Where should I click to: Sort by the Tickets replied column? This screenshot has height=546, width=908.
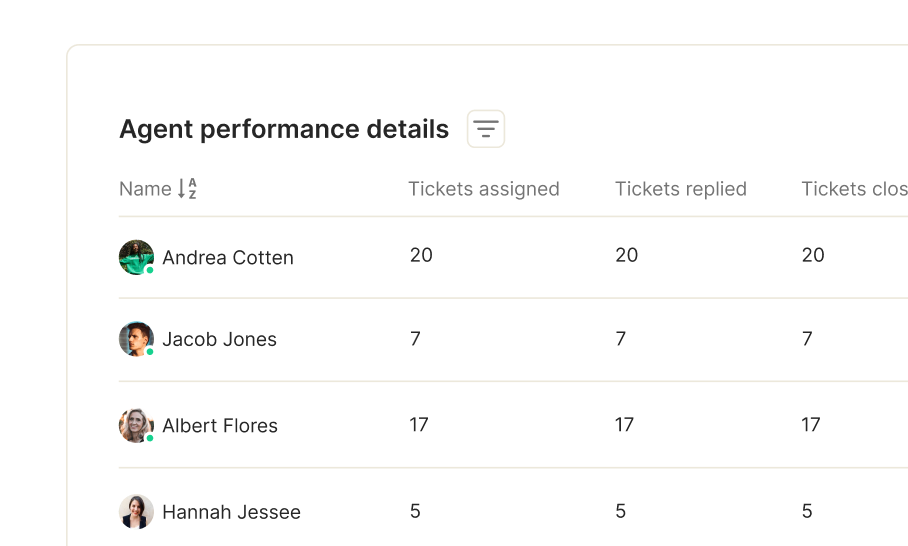(x=680, y=189)
